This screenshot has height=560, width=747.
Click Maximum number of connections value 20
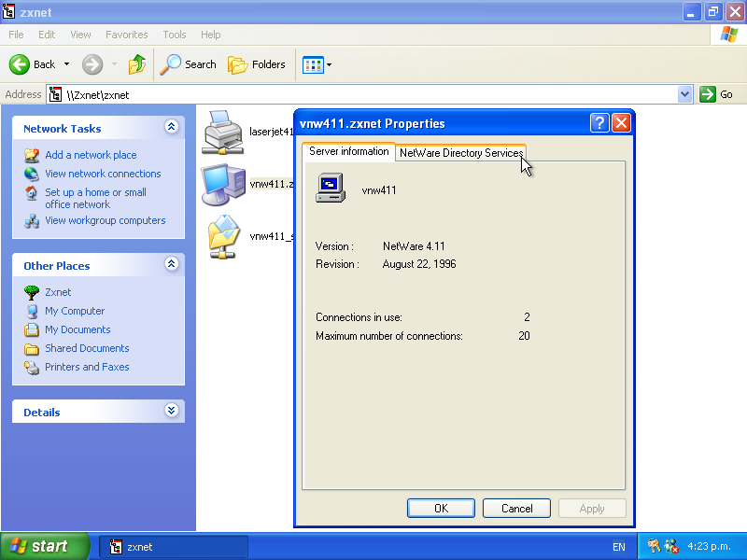524,336
